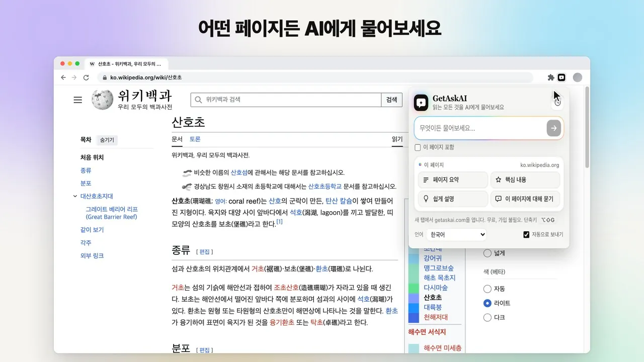Click 숨기기 to hide the contents
This screenshot has width=644, height=362.
point(107,140)
